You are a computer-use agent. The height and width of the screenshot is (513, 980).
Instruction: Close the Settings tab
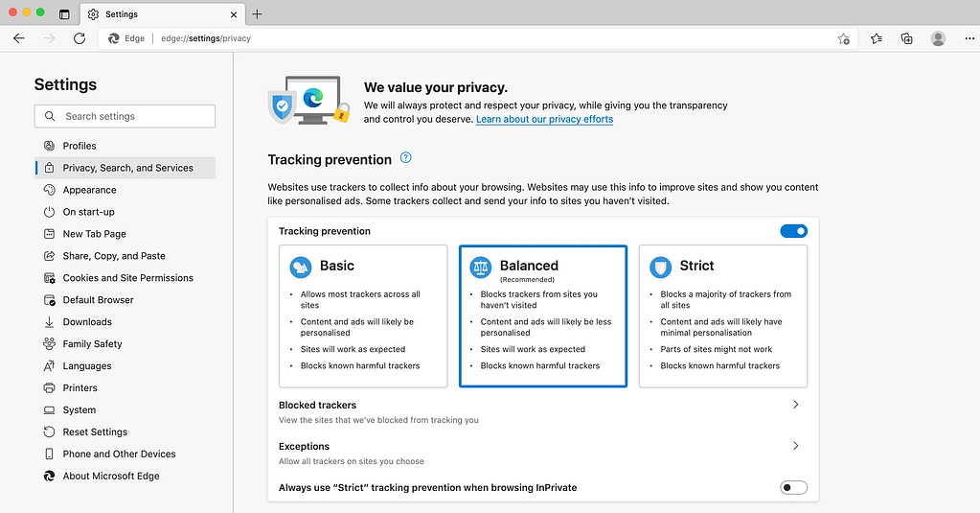pyautogui.click(x=234, y=14)
